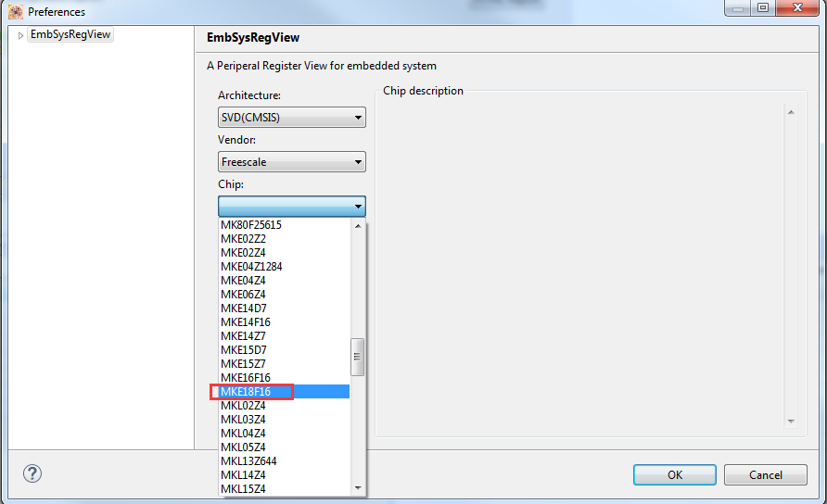
Task: Choose MKE06Z4 from chip list
Action: [285, 295]
